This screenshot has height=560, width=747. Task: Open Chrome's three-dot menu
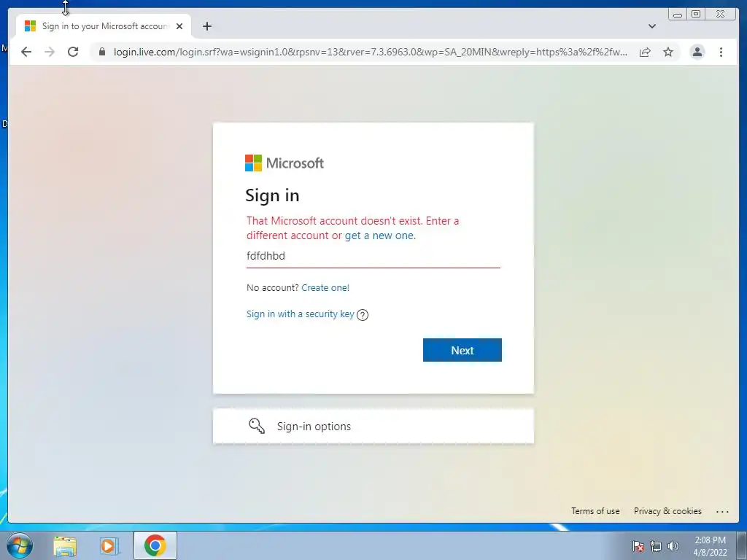(x=721, y=52)
